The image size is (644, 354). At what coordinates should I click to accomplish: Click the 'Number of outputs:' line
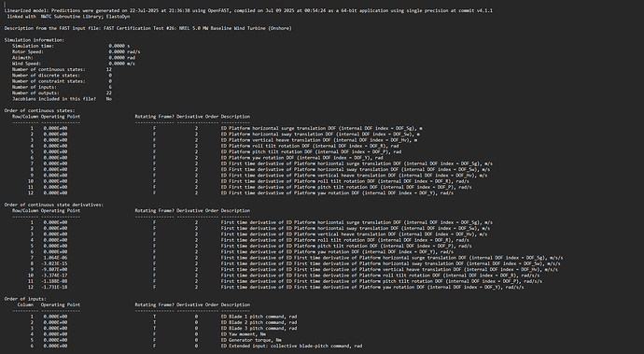[x=62, y=92]
